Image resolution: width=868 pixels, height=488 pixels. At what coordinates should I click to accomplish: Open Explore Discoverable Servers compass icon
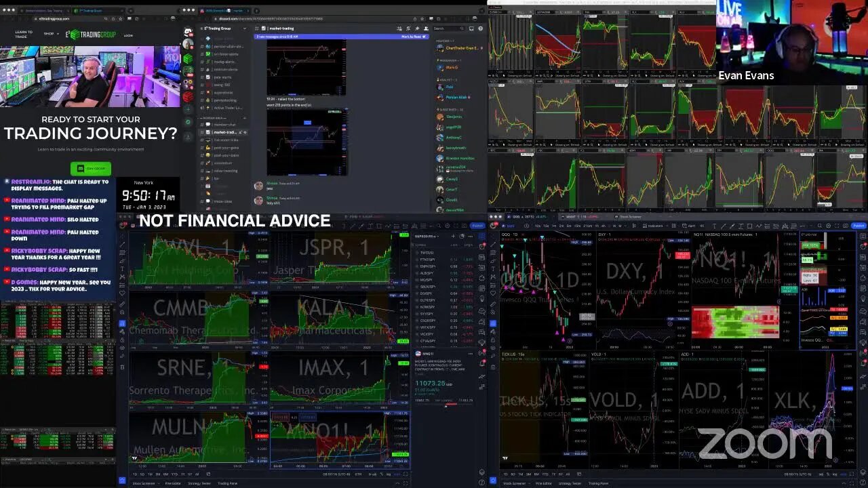click(x=188, y=122)
